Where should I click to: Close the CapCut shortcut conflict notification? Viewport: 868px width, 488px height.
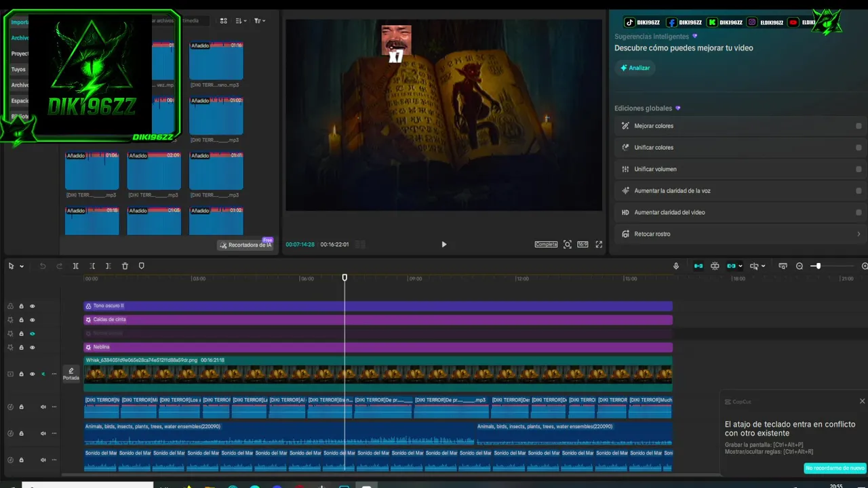(x=862, y=401)
